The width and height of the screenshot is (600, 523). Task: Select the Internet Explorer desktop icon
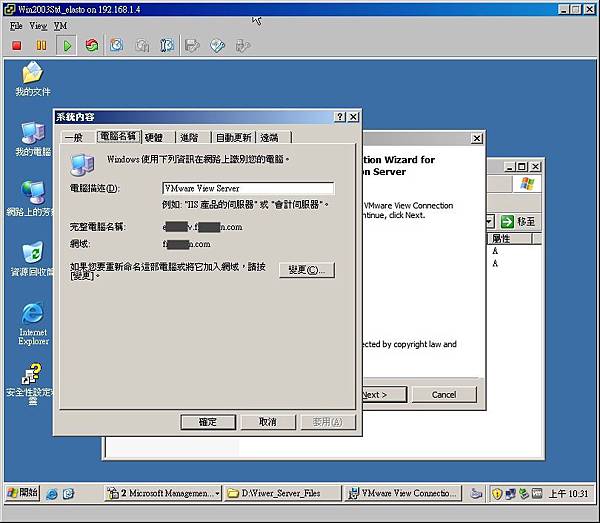tap(33, 325)
